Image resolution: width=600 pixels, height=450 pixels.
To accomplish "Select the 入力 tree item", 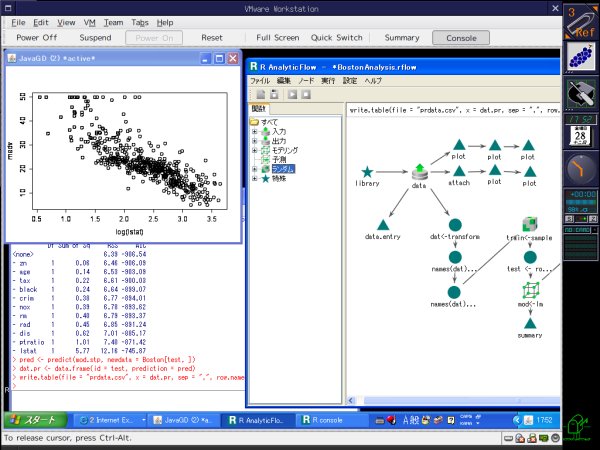I will click(279, 131).
